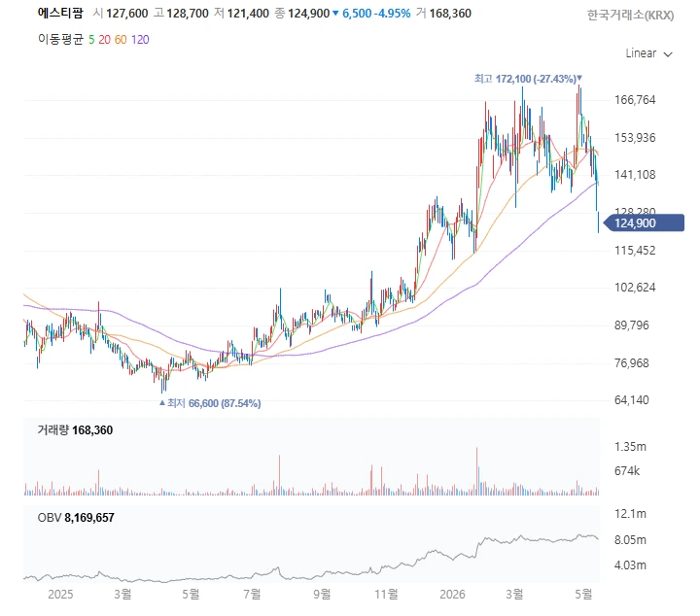The height and width of the screenshot is (616, 700).
Task: Click the 7월 date axis label
Action: 252,595
